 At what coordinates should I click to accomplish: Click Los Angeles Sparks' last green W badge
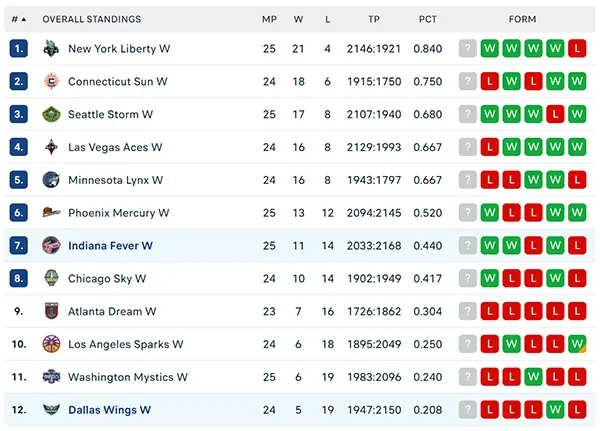(x=577, y=344)
